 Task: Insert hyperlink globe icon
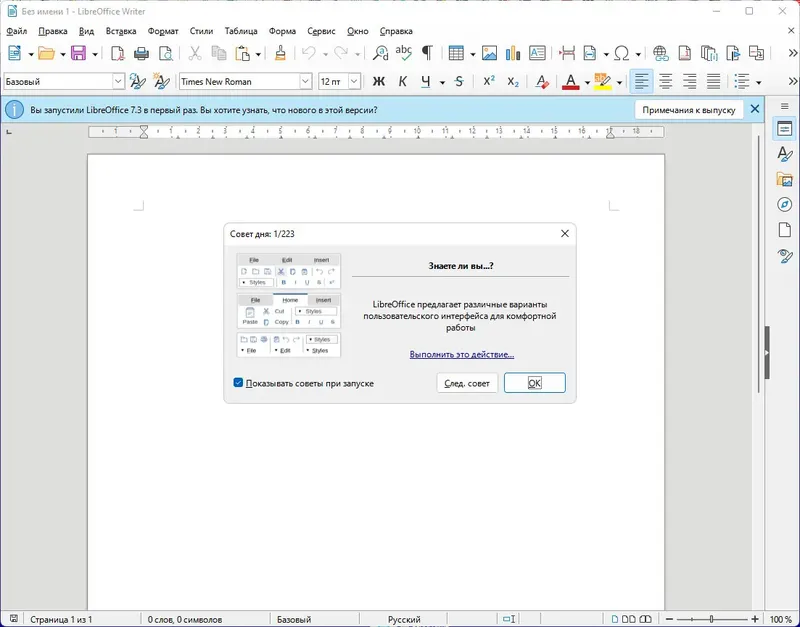click(661, 53)
